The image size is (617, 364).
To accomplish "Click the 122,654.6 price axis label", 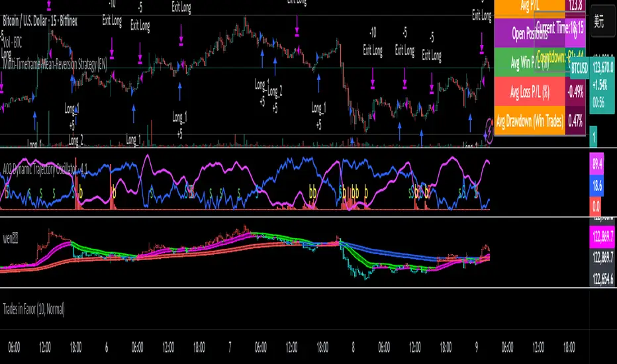I will pos(602,279).
